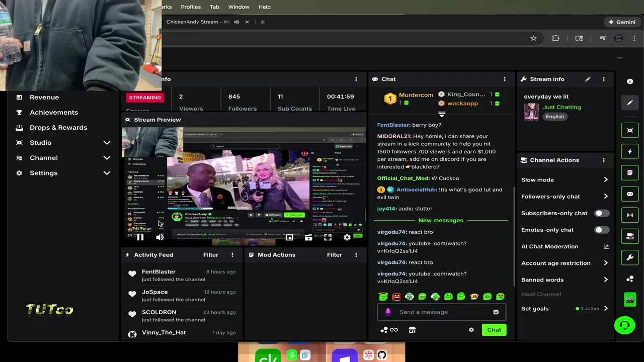Viewport: 644px width, 362px height.
Task: Open Revenue in the sidebar
Action: pyautogui.click(x=44, y=97)
